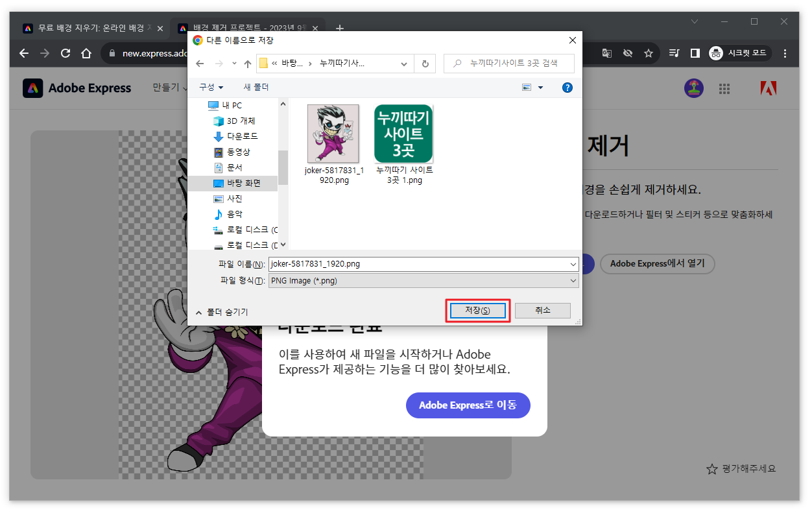Click Adobe Express에서 열기 button
Viewport: 812px width, 515px height.
point(657,264)
